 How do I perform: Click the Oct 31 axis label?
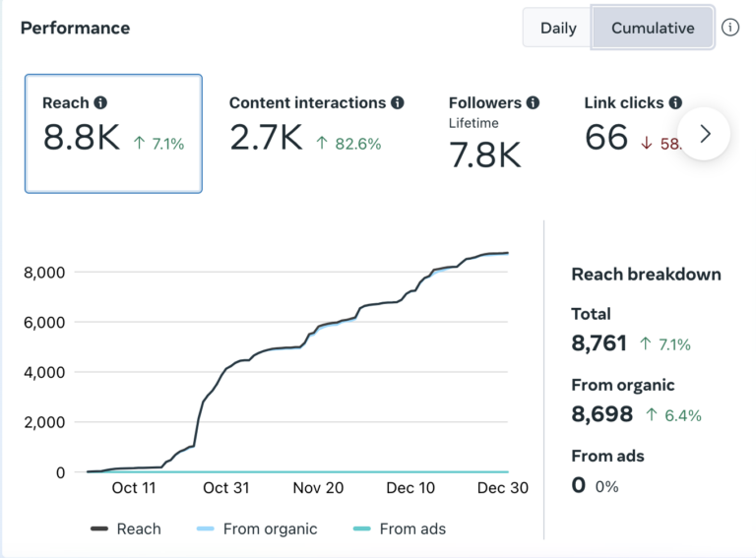pos(226,488)
